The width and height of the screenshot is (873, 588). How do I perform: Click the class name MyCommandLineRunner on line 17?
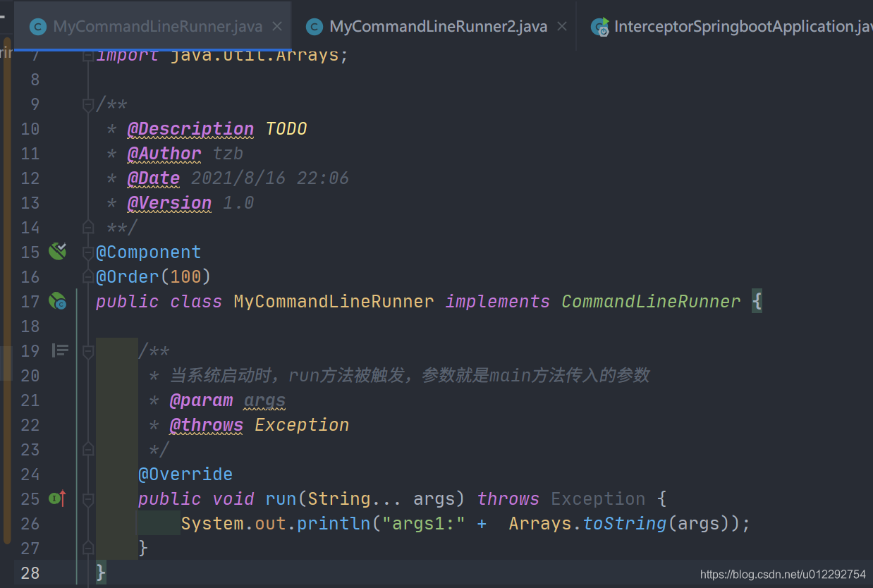coord(334,302)
